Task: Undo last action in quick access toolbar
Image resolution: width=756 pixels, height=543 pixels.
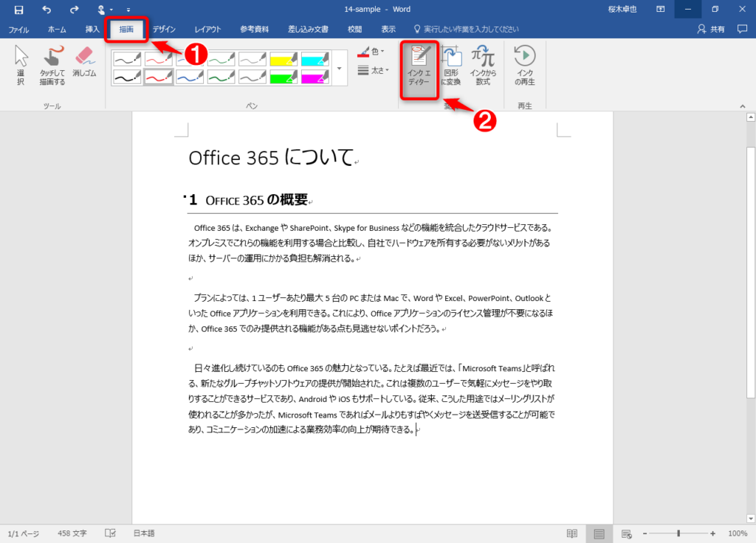Action: tap(47, 10)
